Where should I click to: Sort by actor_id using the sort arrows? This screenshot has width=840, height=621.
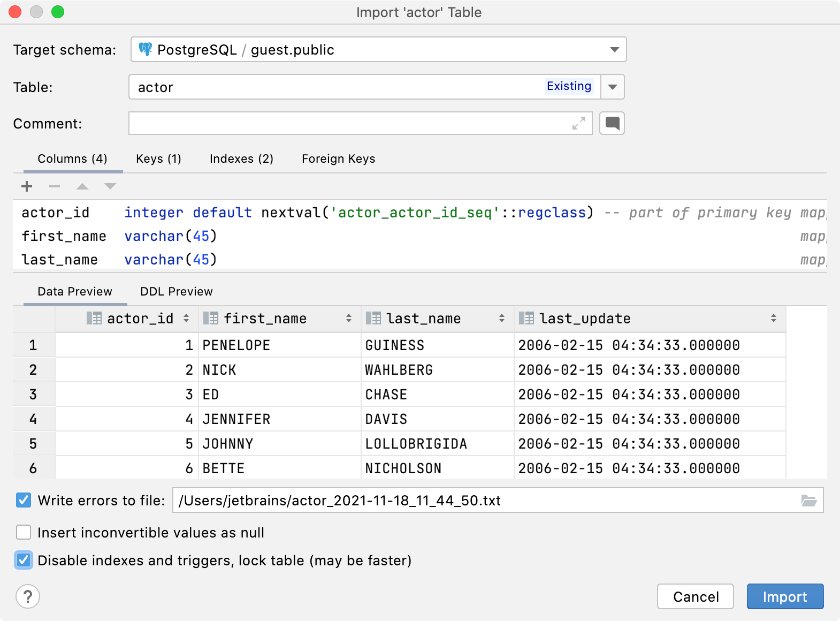point(186,319)
